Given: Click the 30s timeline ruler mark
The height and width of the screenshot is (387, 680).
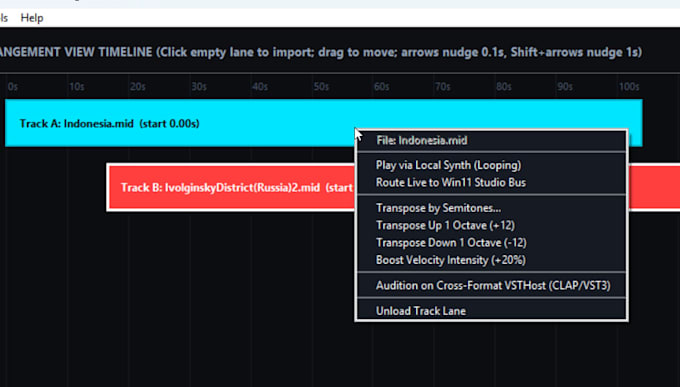Looking at the screenshot, I should coord(199,87).
